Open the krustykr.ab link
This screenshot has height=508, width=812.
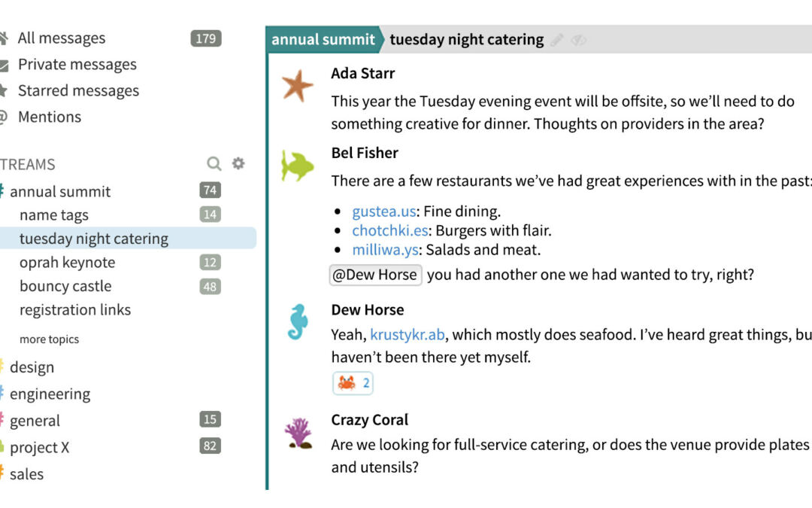[x=408, y=333]
